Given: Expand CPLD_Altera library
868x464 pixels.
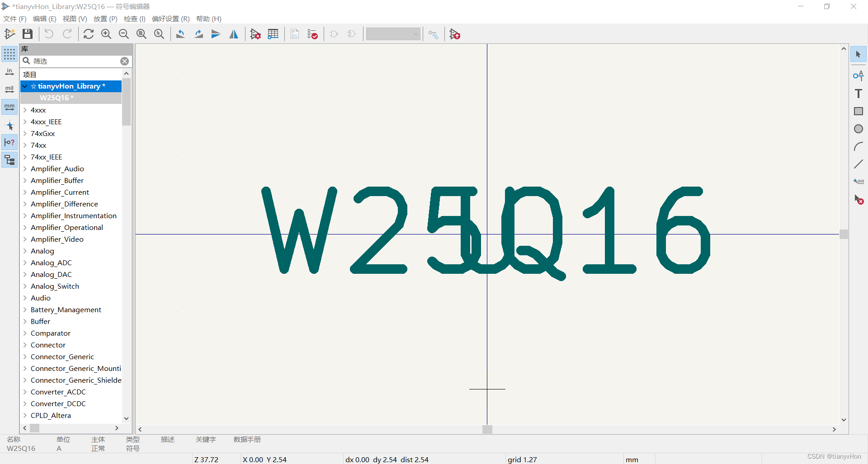Looking at the screenshot, I should click(x=25, y=415).
